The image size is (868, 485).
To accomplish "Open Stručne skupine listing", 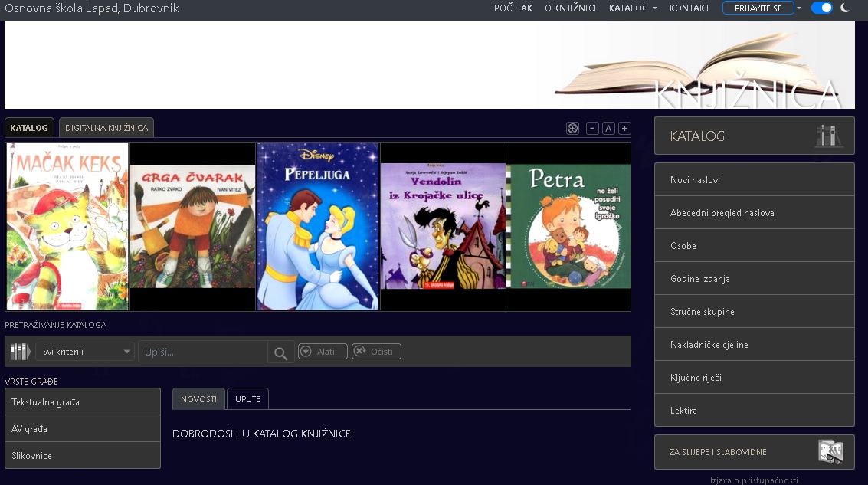I will pos(755,311).
